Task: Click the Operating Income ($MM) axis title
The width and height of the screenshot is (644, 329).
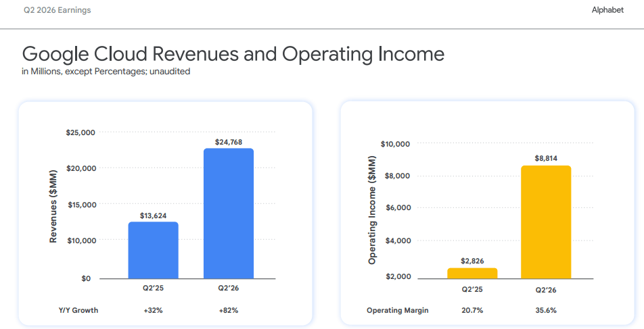Action: coord(372,210)
